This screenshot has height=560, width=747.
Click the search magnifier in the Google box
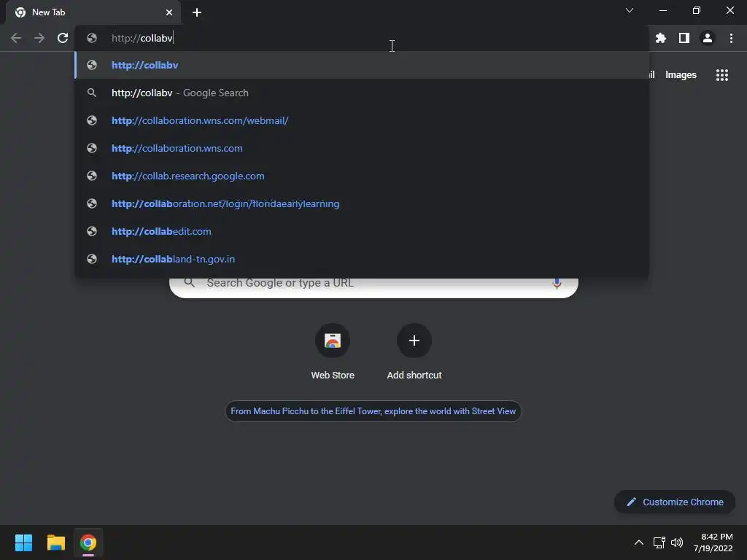(189, 282)
